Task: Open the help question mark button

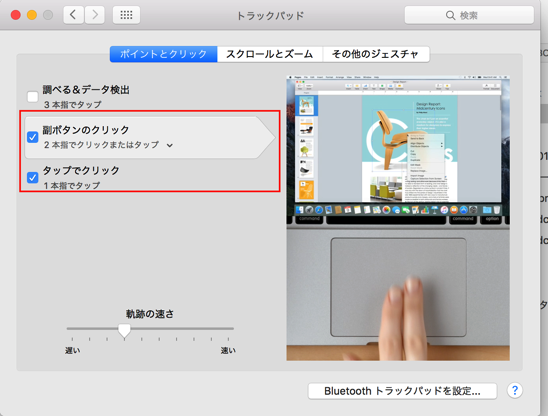Action: tap(514, 390)
